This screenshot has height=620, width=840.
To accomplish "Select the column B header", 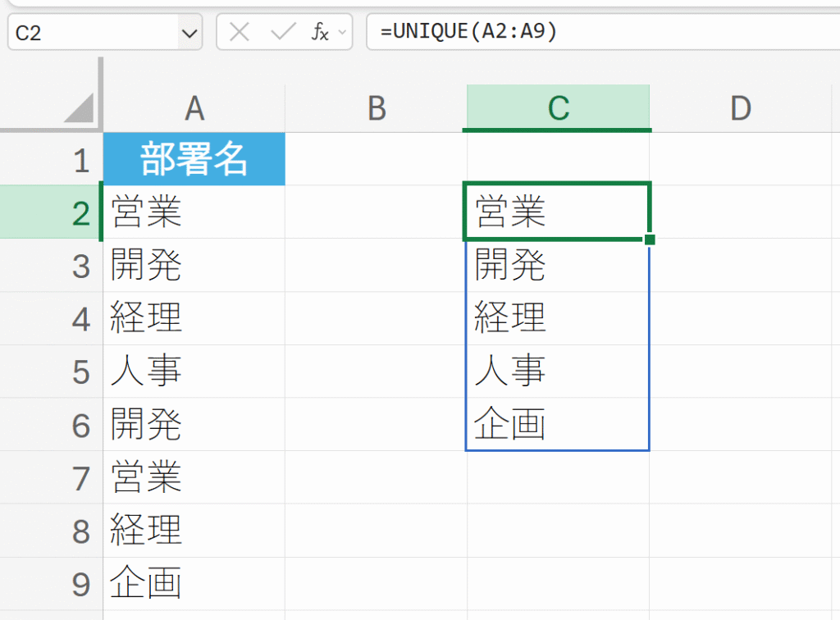I will pos(376,107).
